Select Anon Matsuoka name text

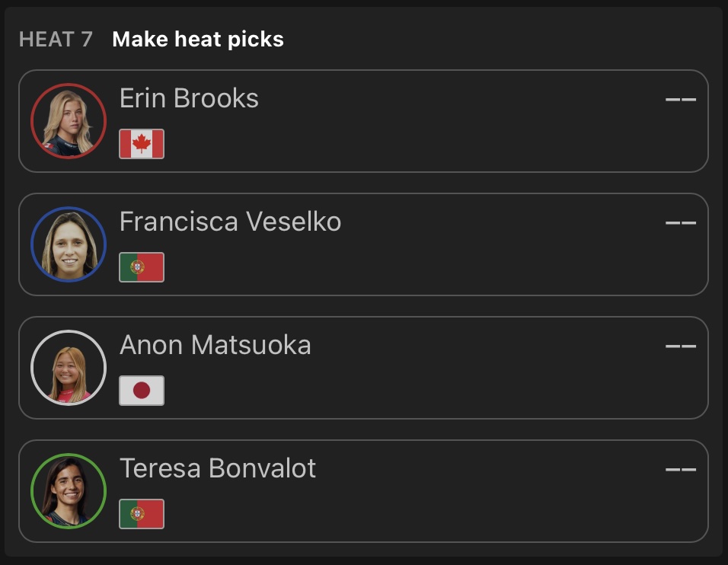pyautogui.click(x=216, y=345)
